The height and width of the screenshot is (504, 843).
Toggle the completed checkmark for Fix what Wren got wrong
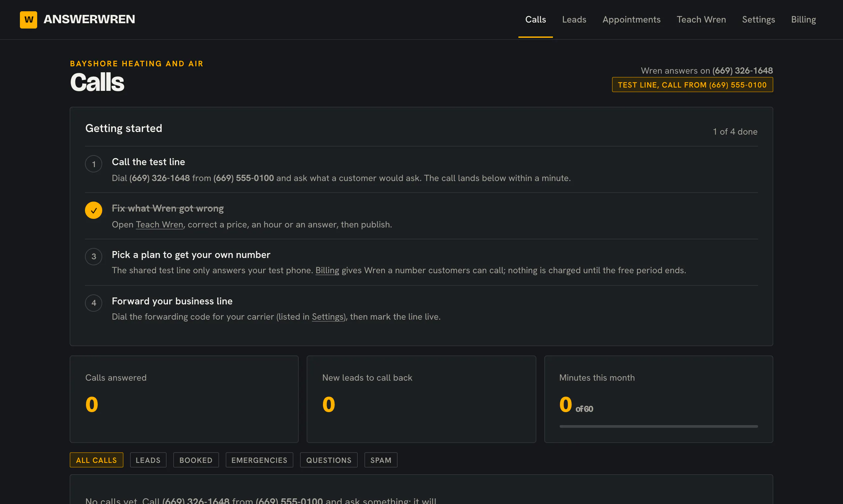(94, 210)
